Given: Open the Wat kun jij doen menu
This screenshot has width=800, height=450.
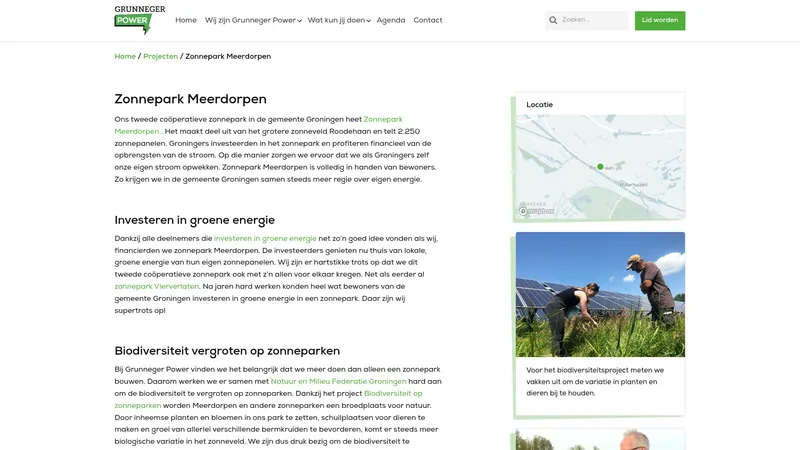Looking at the screenshot, I should 336,20.
